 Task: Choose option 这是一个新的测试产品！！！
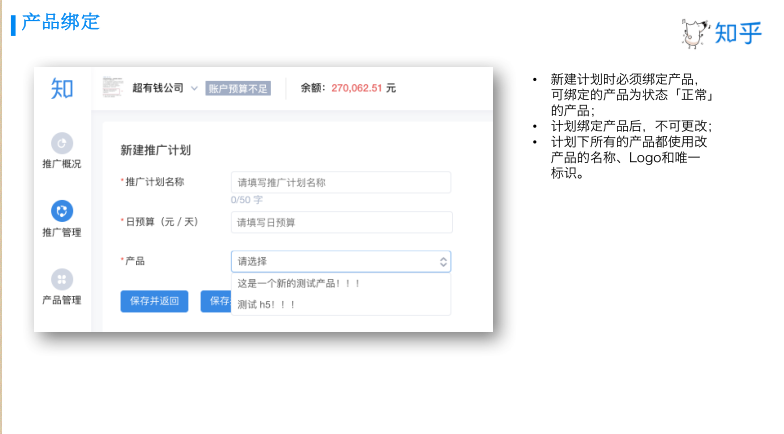click(x=299, y=283)
